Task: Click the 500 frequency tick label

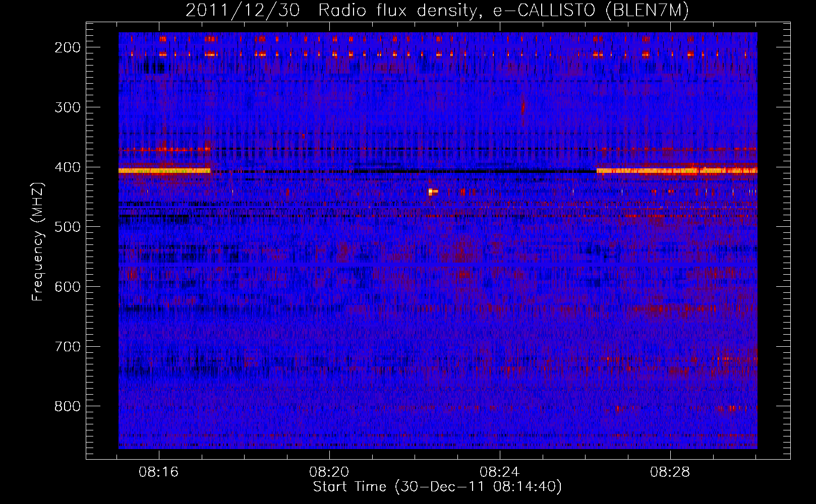Action: click(68, 227)
